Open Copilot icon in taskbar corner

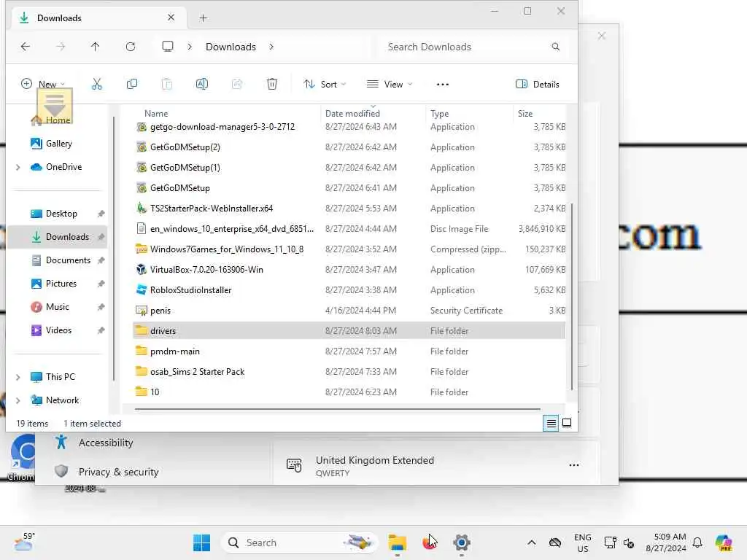(724, 542)
